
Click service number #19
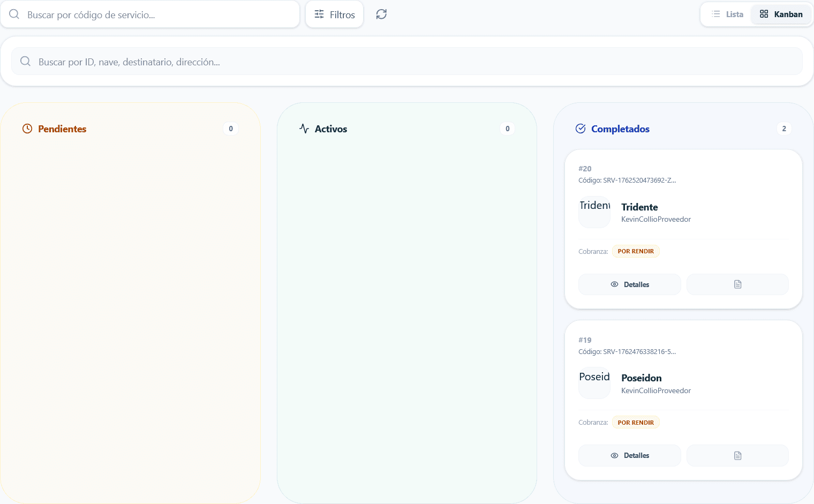(x=585, y=340)
